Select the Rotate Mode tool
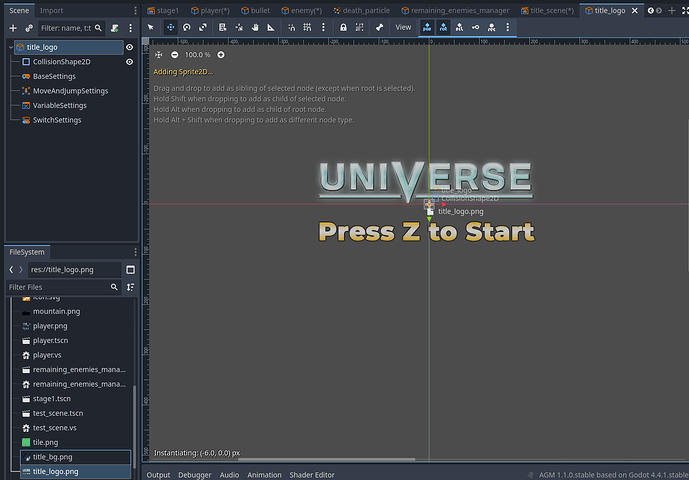 [186, 28]
